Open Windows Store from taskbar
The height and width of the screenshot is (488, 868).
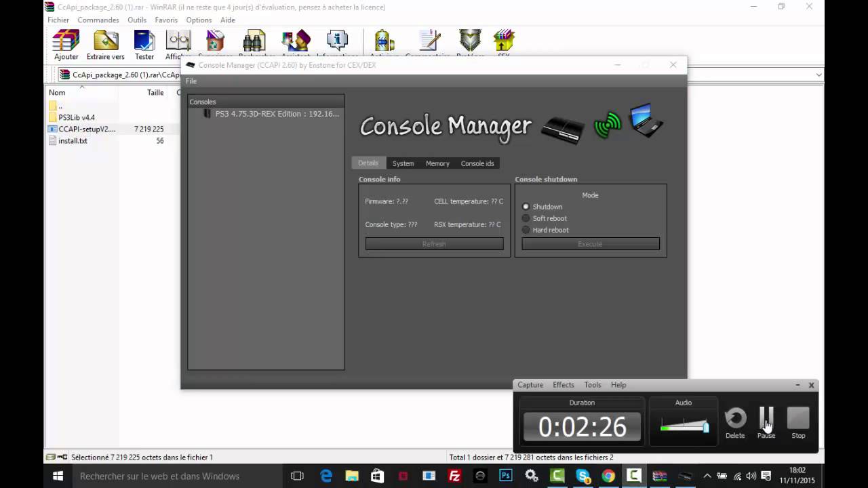coord(378,476)
